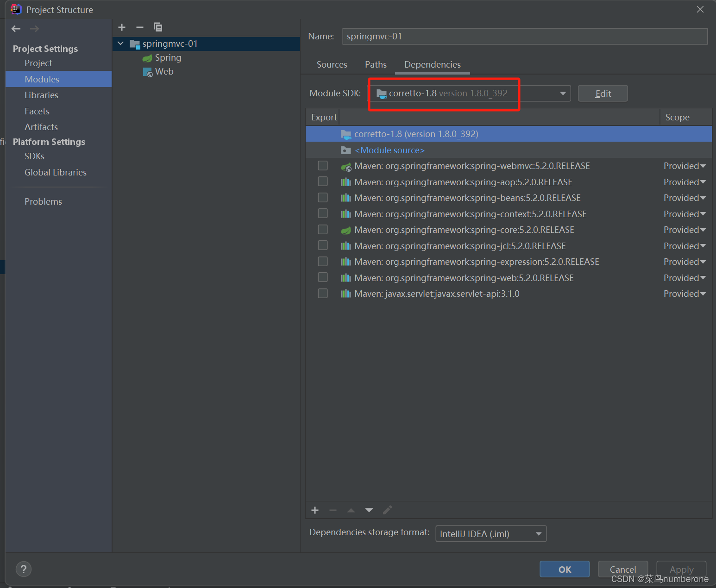The height and width of the screenshot is (588, 716).
Task: Check Export for spring-aop dependency
Action: [323, 181]
